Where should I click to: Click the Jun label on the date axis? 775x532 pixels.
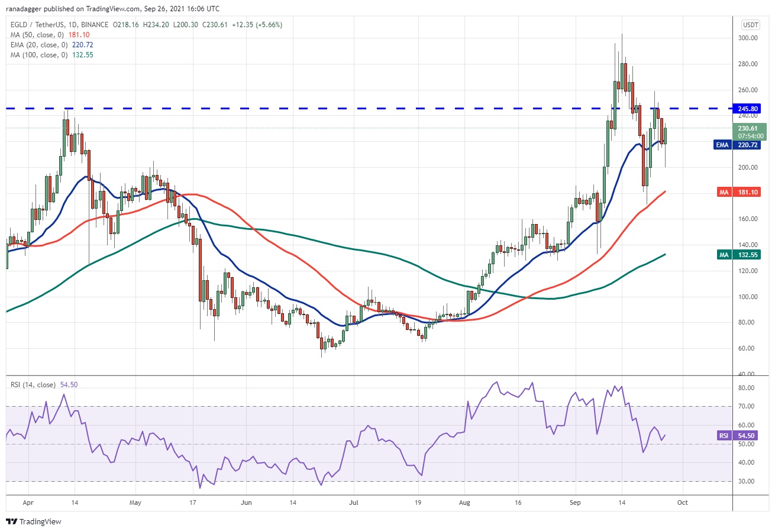pos(247,502)
